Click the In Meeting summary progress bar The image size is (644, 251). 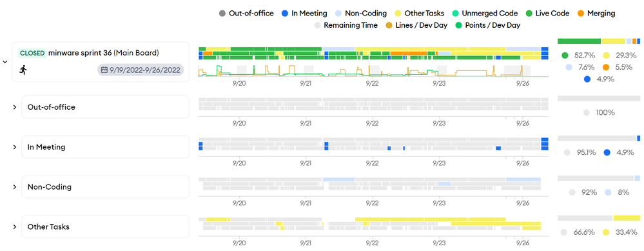(x=599, y=139)
